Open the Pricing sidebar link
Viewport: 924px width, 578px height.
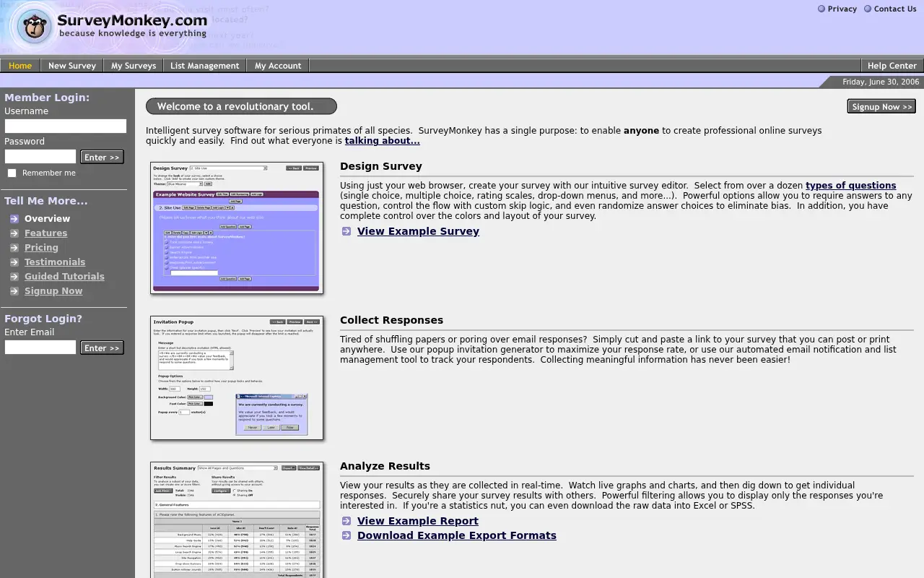point(41,248)
